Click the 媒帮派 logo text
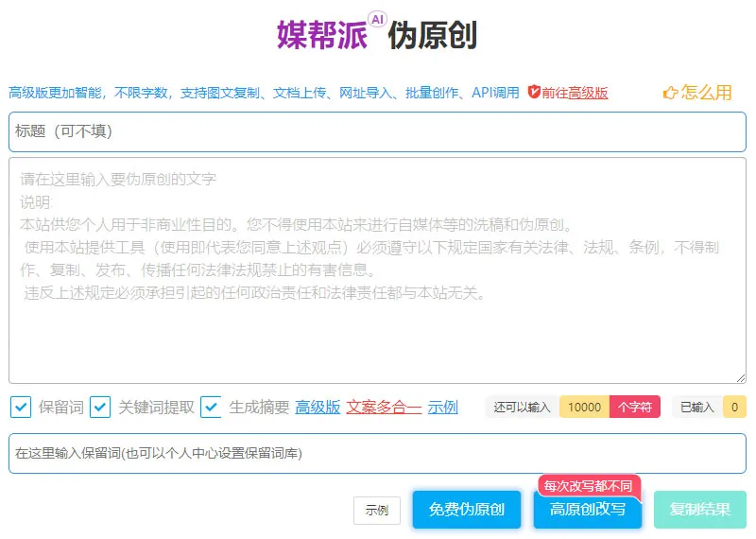The height and width of the screenshot is (539, 756). (322, 35)
